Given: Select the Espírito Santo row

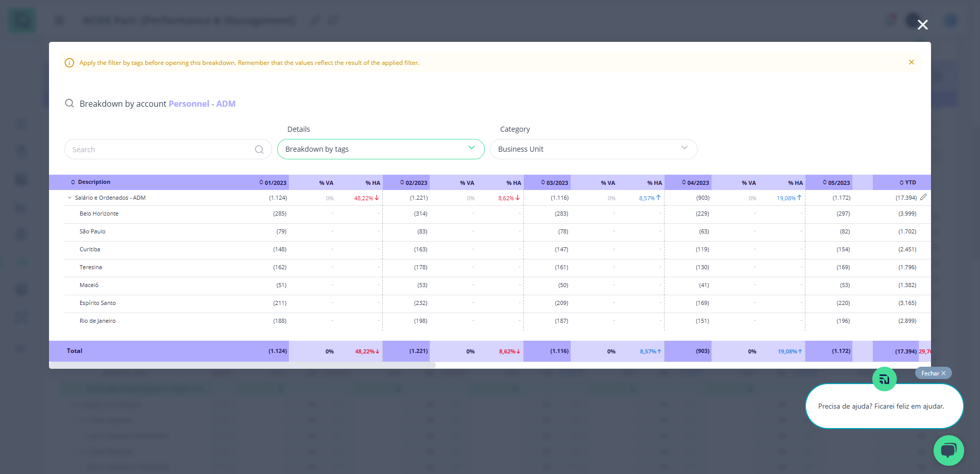Looking at the screenshot, I should point(498,303).
